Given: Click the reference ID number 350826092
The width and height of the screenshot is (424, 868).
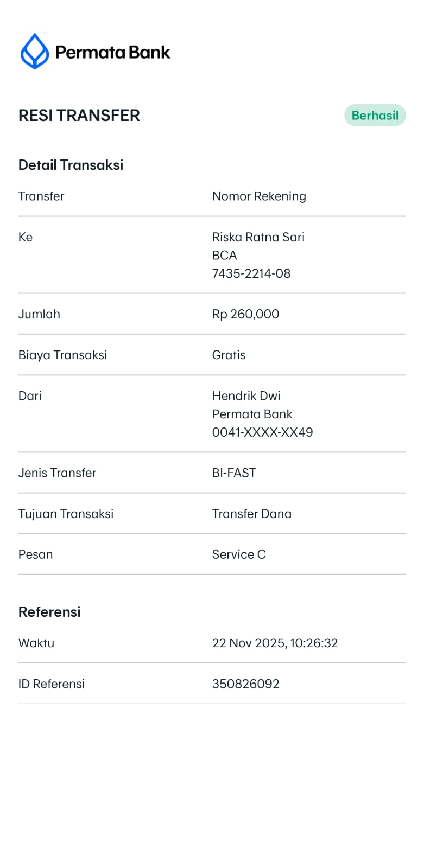Looking at the screenshot, I should 245,684.
